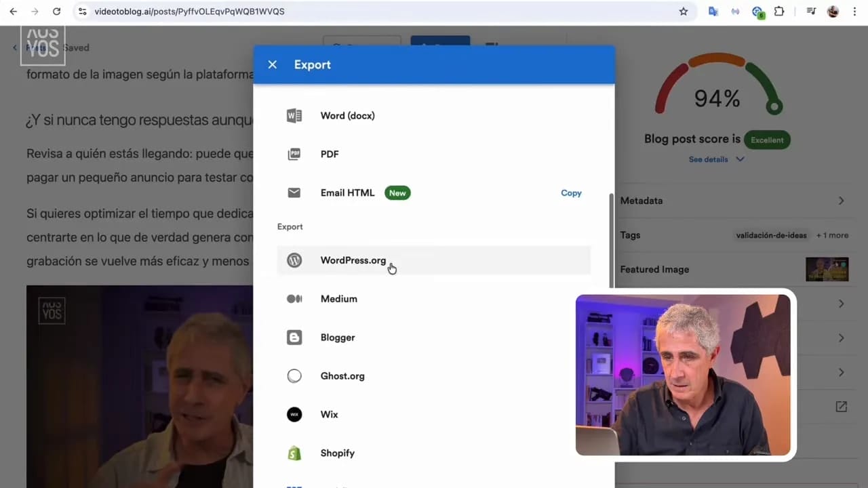
Task: Open the Featured Image thumbnail
Action: (x=827, y=269)
